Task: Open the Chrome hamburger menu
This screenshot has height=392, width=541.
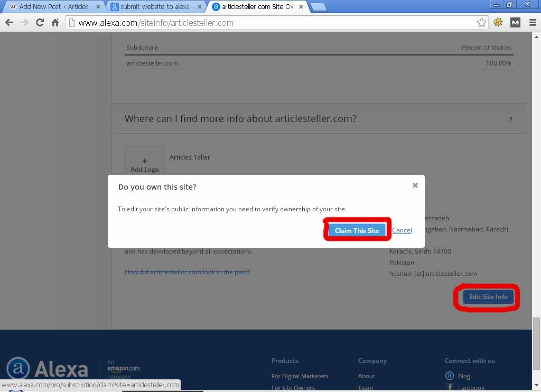Action: (533, 23)
